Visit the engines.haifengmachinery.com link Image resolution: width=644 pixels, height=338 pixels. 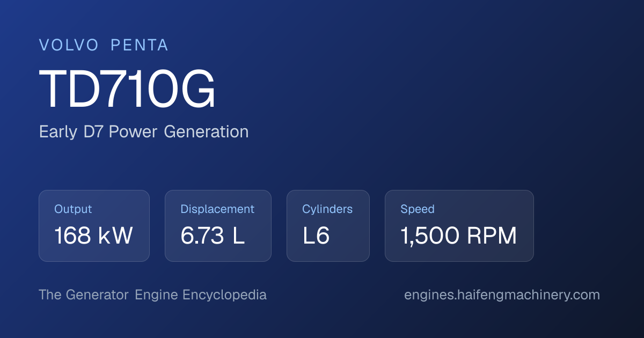[x=502, y=295]
